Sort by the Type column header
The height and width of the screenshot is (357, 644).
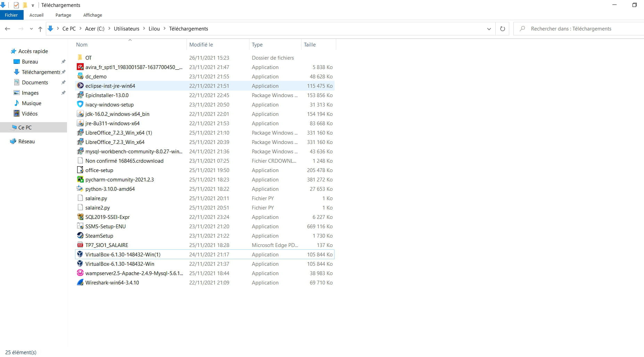(x=275, y=44)
